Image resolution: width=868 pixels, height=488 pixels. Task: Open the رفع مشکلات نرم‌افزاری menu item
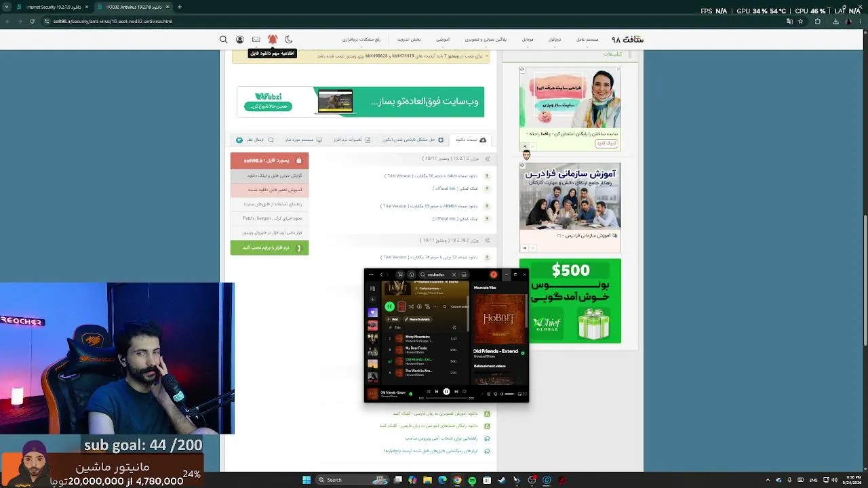[x=361, y=39]
